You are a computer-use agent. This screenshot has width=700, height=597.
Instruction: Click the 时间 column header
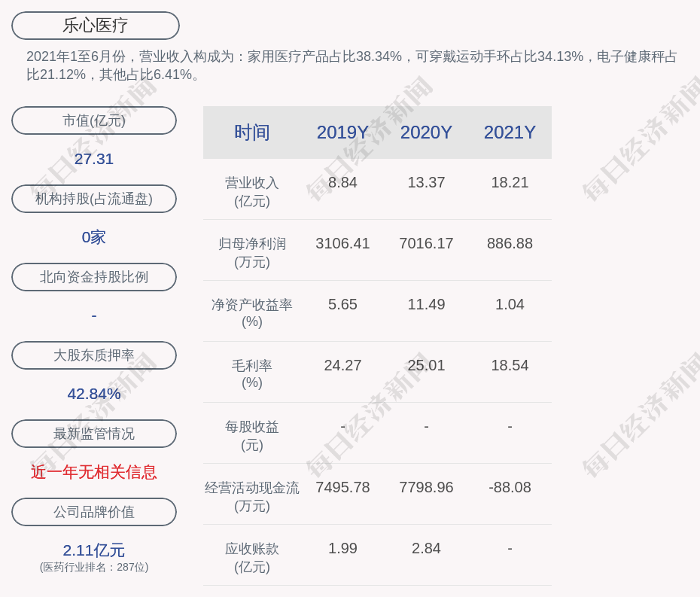point(252,132)
